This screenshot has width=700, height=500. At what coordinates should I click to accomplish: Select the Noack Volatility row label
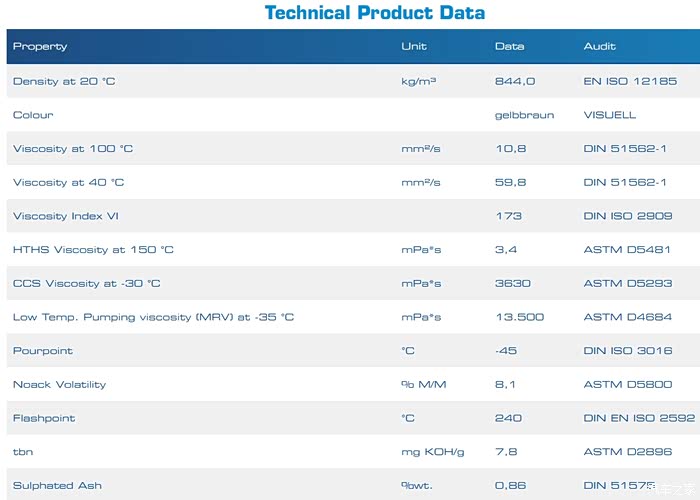coord(59,385)
